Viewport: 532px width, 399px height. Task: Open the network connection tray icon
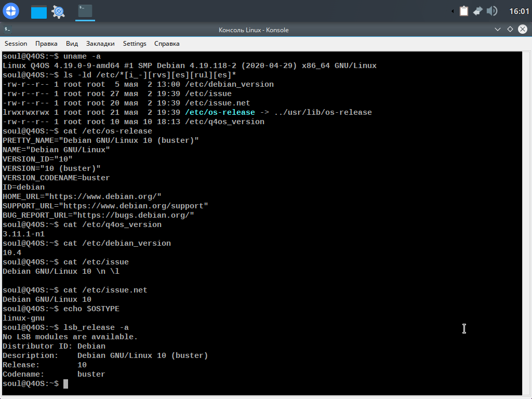pyautogui.click(x=478, y=11)
